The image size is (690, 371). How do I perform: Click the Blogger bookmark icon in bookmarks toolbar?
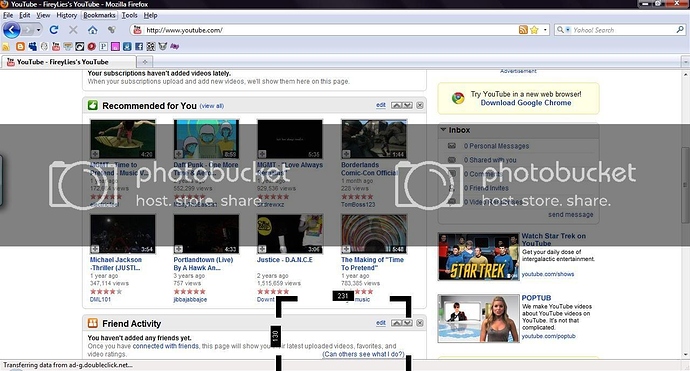(20, 46)
